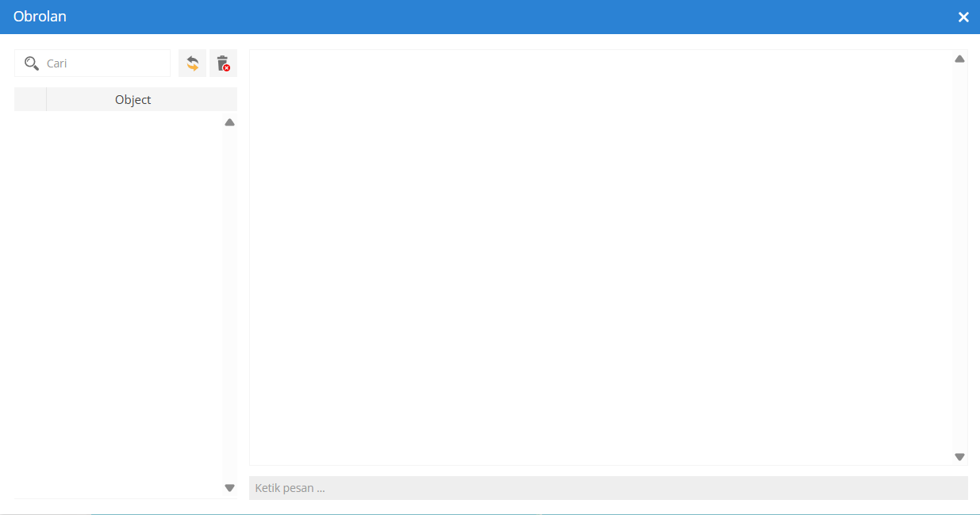Click the Cari search field
This screenshot has width=980, height=515.
93,63
